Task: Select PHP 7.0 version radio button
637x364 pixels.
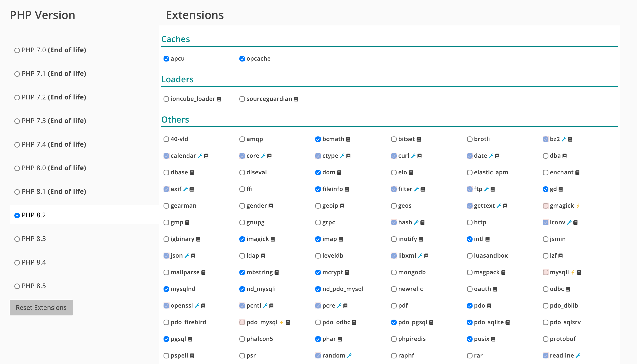Action: 17,50
